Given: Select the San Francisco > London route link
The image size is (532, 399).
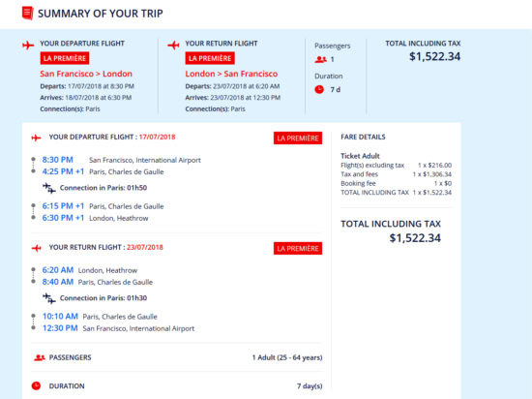Looking at the screenshot, I should (x=86, y=74).
